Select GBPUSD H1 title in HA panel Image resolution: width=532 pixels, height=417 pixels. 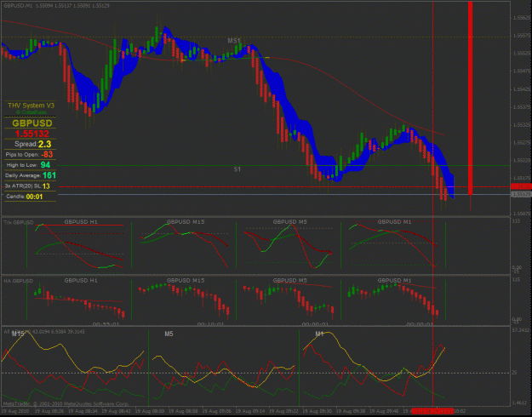81,281
